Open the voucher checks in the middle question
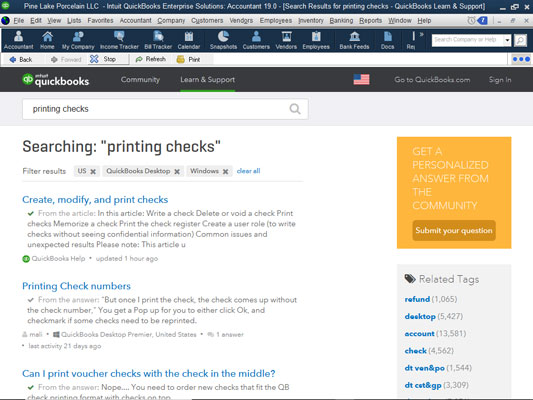Image resolution: width=533 pixels, height=400 pixels. pos(149,373)
